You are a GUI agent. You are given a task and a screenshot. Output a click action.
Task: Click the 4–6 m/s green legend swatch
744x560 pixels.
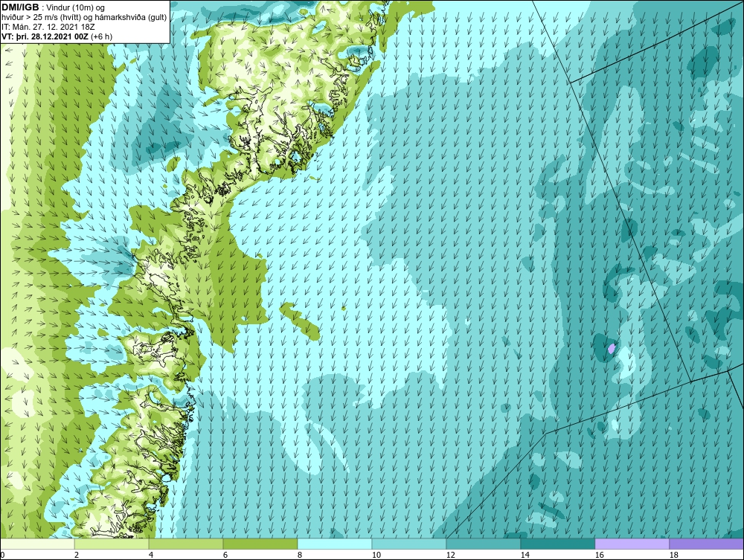[x=186, y=544]
